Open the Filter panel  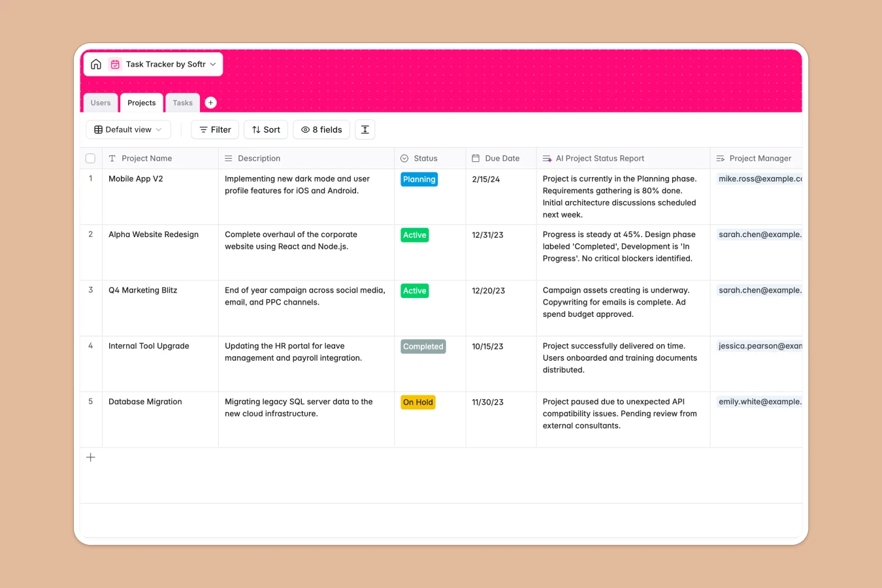(214, 129)
